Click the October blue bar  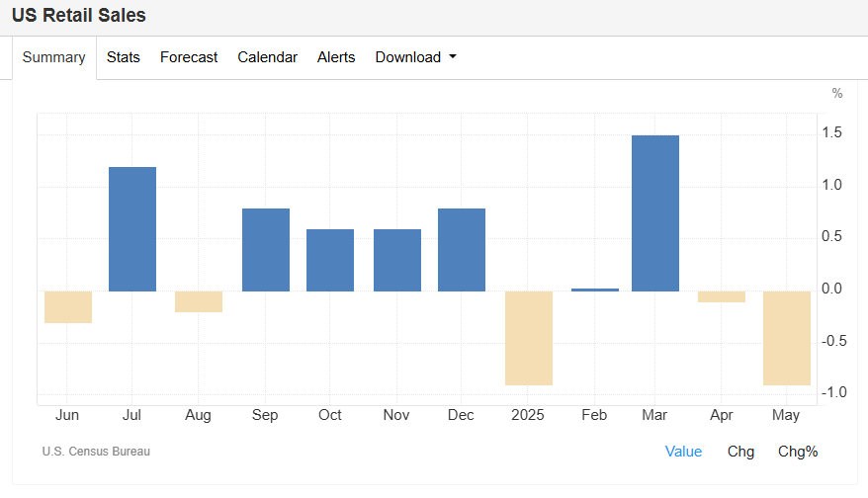(x=330, y=260)
